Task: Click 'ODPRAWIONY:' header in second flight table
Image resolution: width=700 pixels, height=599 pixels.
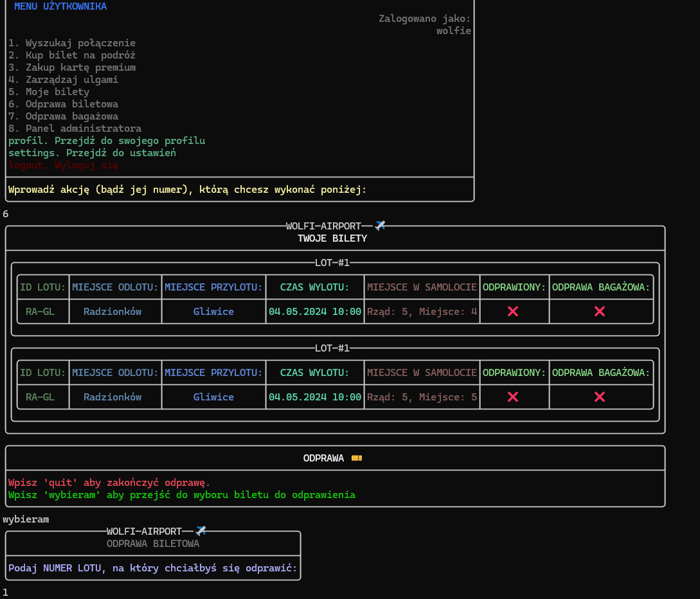Action: pos(514,372)
